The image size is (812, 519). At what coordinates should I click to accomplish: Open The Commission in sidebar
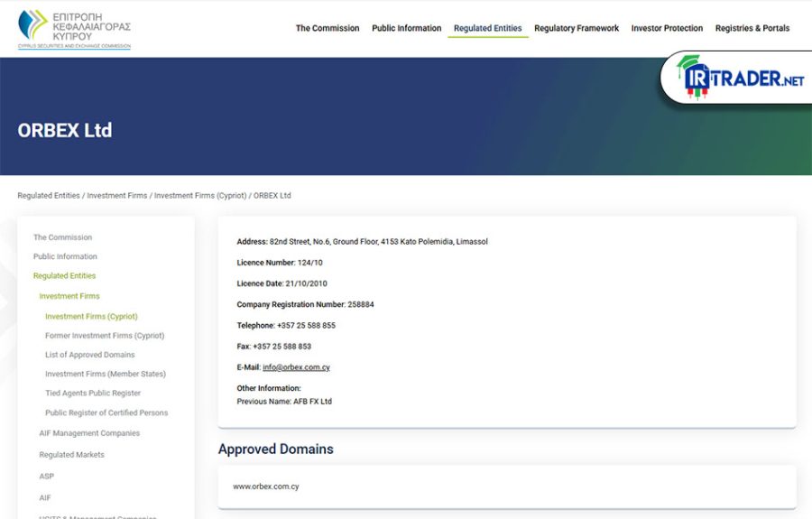pyautogui.click(x=62, y=237)
